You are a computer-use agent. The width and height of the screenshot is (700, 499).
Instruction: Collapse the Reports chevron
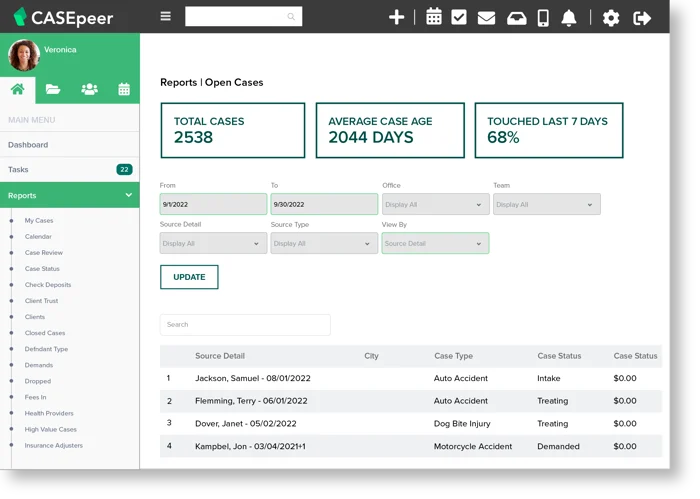click(x=129, y=195)
